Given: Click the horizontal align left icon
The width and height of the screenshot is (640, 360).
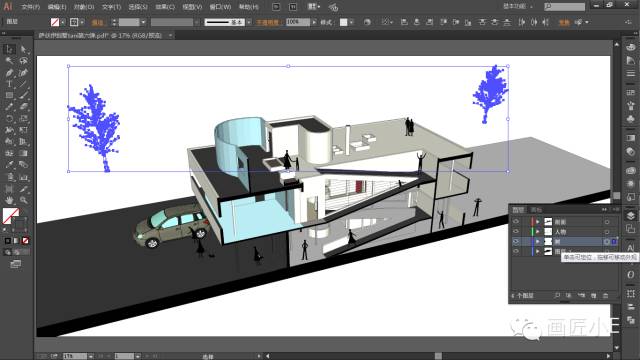Looking at the screenshot, I should click(x=404, y=22).
